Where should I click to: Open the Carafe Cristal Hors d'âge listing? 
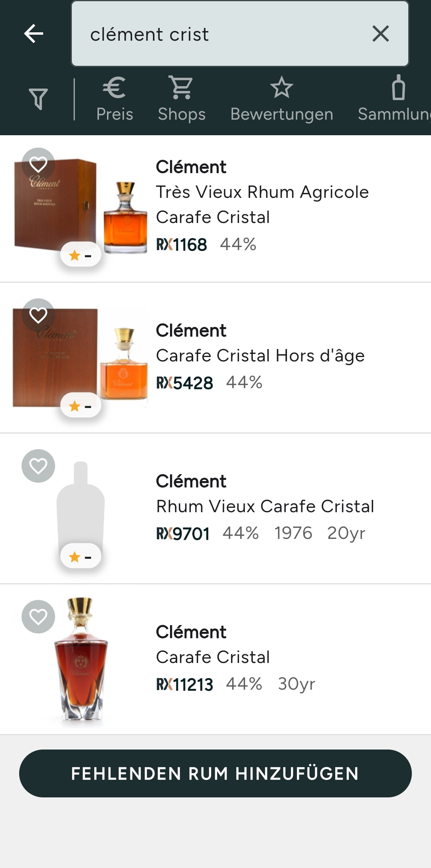click(260, 356)
